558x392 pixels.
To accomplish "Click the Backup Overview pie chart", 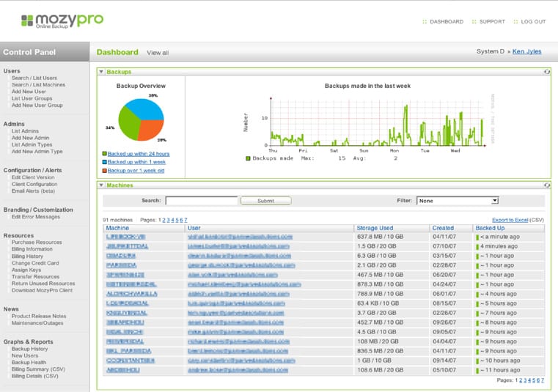I will click(141, 119).
